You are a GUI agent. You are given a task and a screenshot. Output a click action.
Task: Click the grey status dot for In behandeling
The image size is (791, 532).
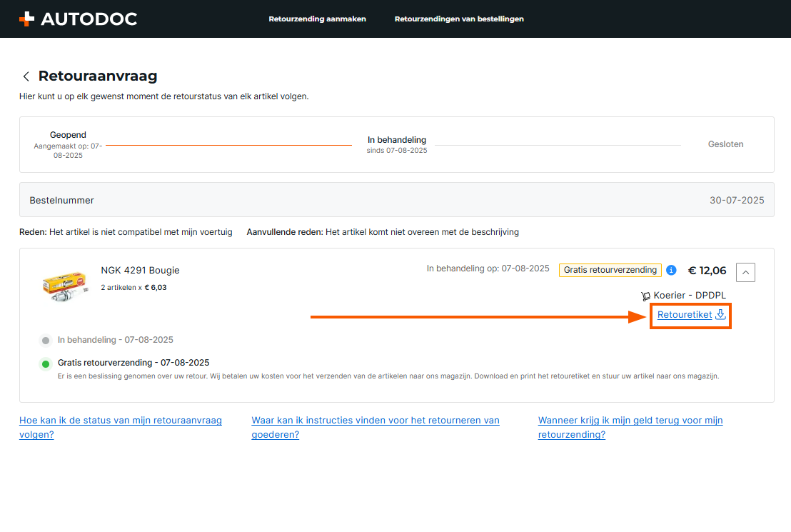point(46,341)
